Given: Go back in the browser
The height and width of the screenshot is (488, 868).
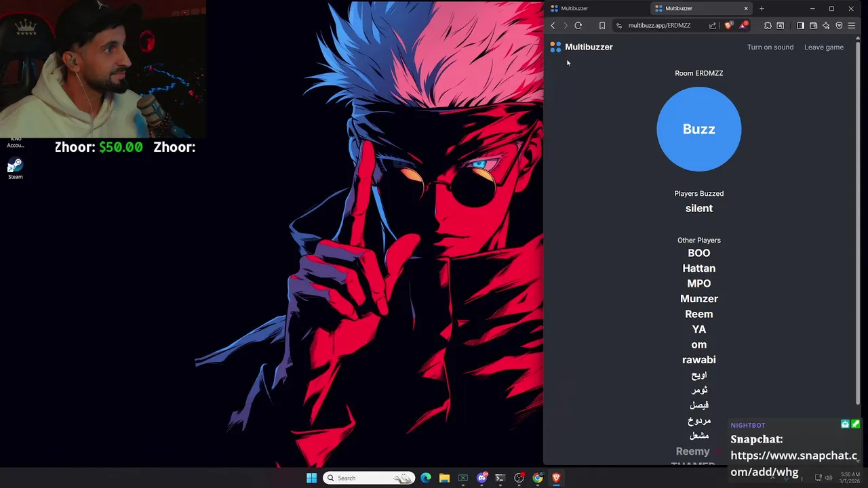Looking at the screenshot, I should 553,26.
